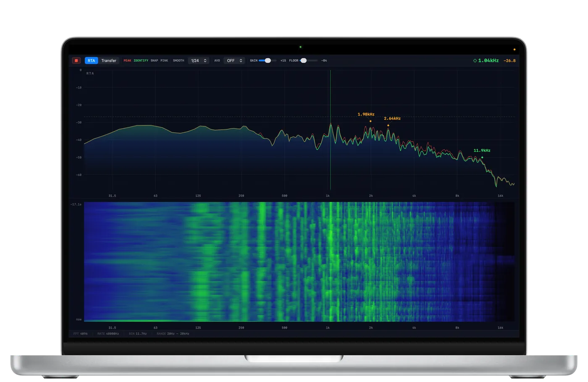
Task: Stop the analyzer with the red button
Action: pyautogui.click(x=76, y=60)
